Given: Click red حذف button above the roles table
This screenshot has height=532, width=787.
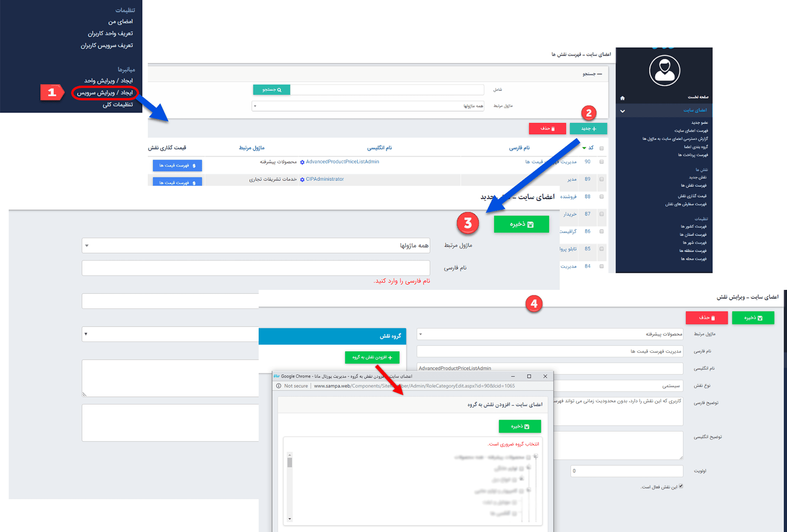Looking at the screenshot, I should (x=547, y=129).
